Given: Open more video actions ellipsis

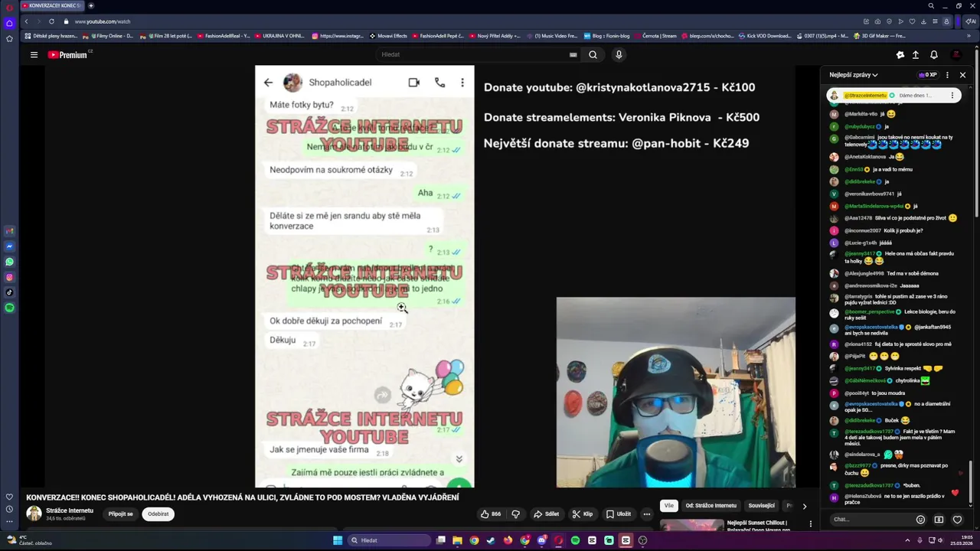Looking at the screenshot, I should tap(646, 514).
